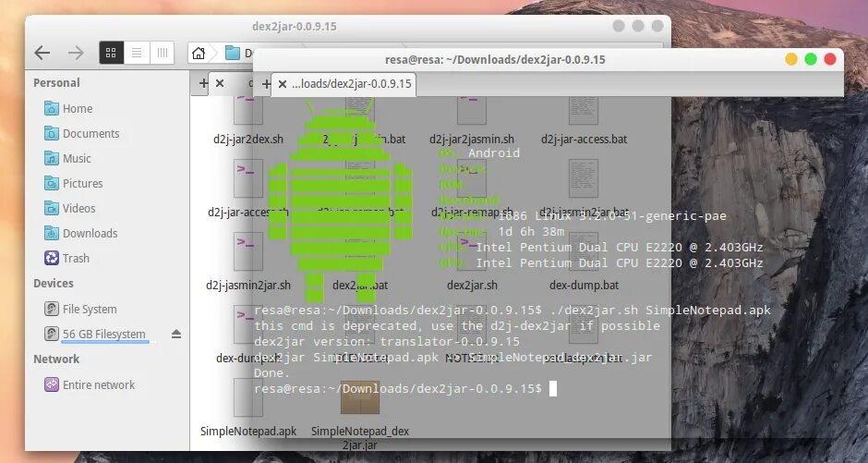Screen dimensions: 868x463
Task: Switch file manager to list view
Action: pos(137,53)
